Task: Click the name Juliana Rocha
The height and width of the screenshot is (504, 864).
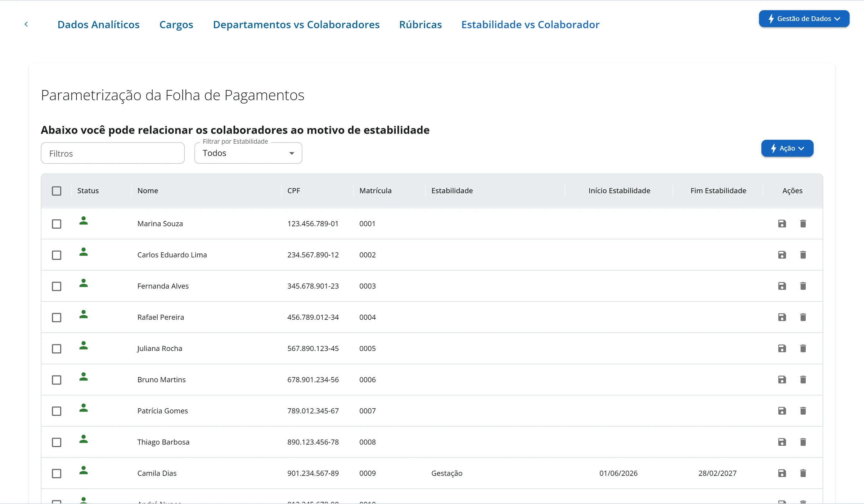Action: 159,348
